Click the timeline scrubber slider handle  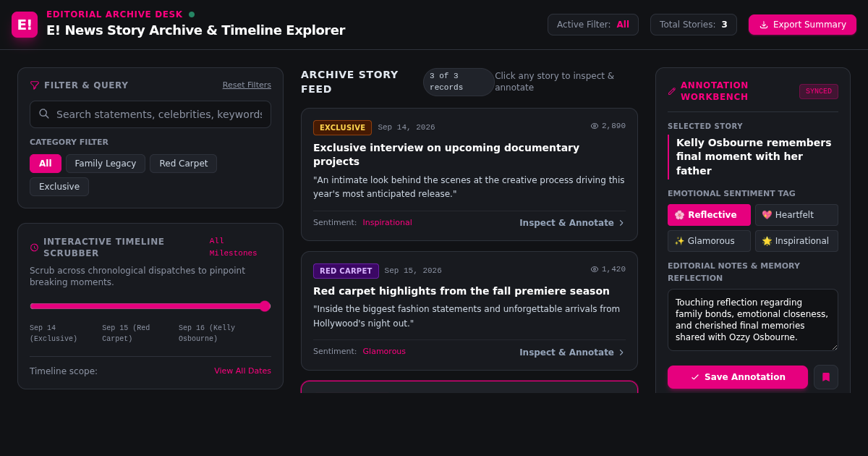point(265,306)
